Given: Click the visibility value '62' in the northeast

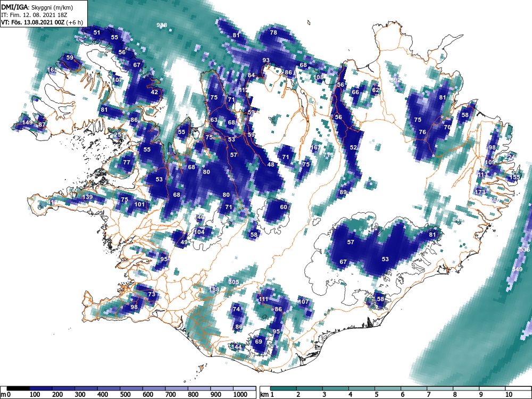Looking at the screenshot, I should tap(375, 90).
